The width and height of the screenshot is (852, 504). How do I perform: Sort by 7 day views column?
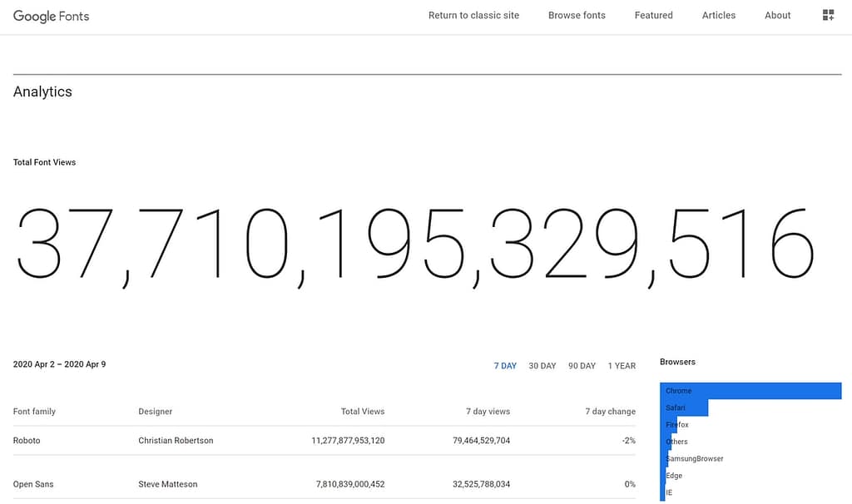pos(488,412)
